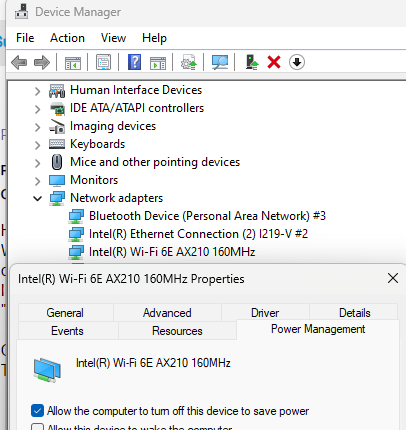Uncheck Allow computer to turn off this device
The width and height of the screenshot is (406, 430).
37,411
